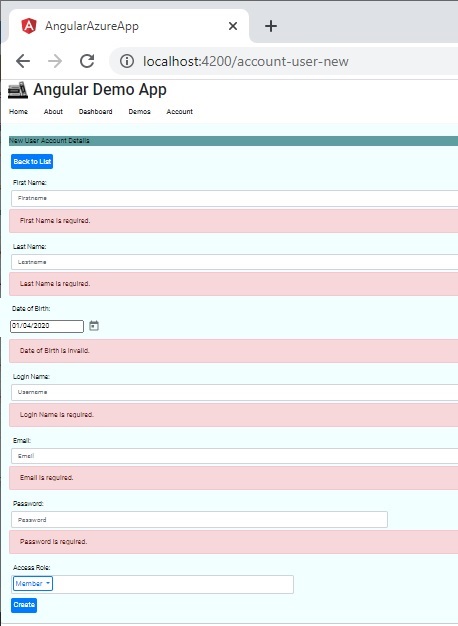The image size is (458, 626).
Task: Click the Back to List button
Action: pos(32,161)
